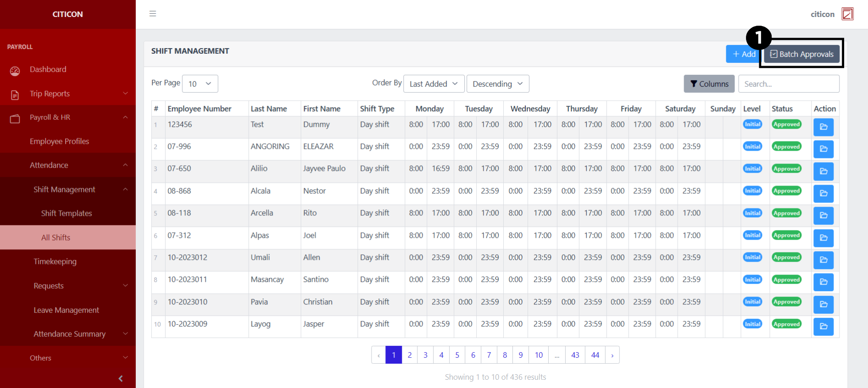Open the Per Page dropdown
868x388 pixels.
(200, 84)
